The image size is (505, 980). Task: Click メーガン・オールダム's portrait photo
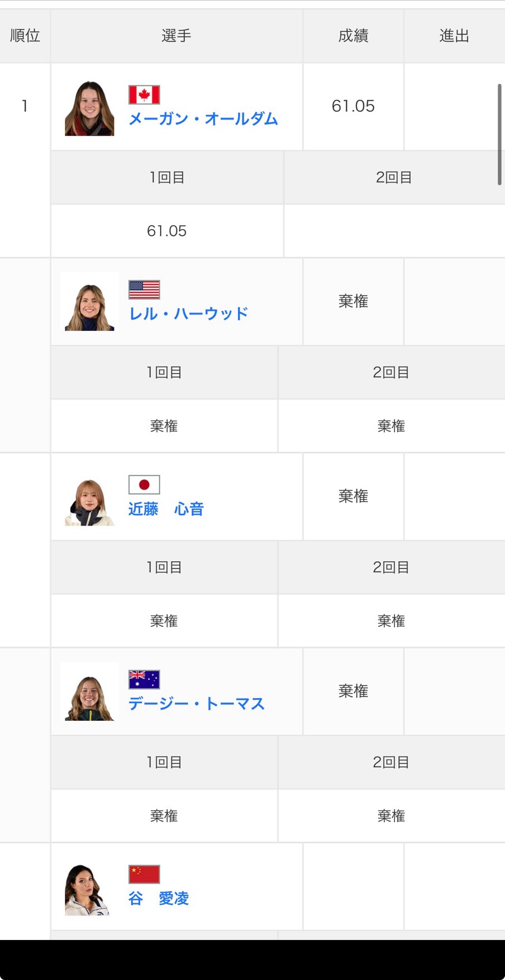click(90, 108)
